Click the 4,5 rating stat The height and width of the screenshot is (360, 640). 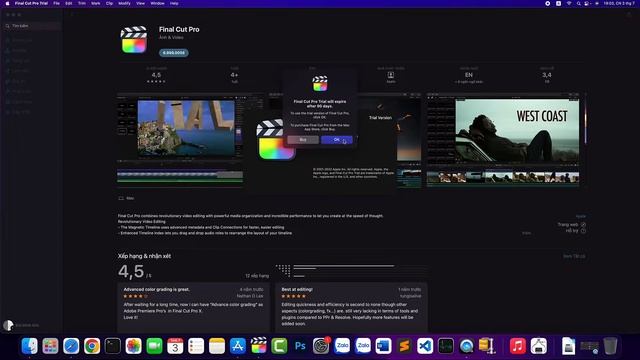(156, 75)
